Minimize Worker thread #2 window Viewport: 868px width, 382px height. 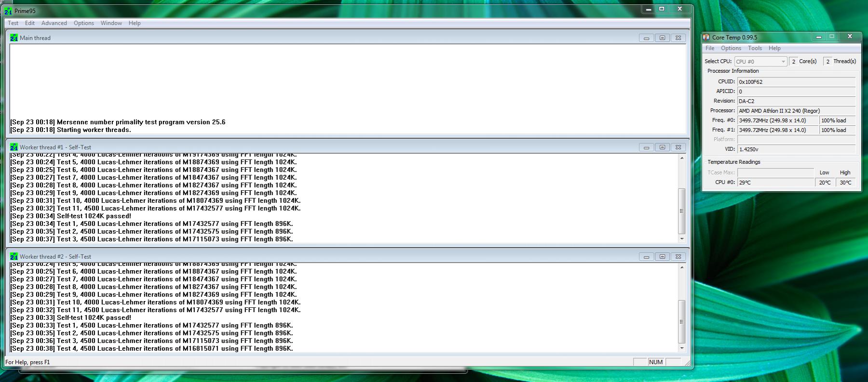click(647, 257)
